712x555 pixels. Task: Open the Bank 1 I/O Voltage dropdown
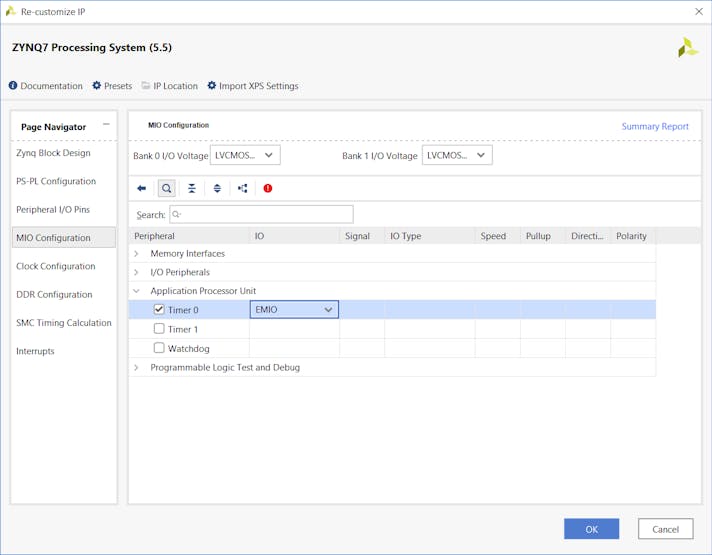pos(457,155)
